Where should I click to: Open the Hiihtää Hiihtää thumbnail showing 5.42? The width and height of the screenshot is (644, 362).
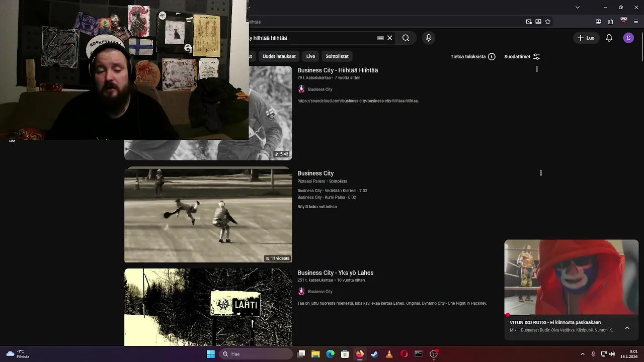pos(271,113)
